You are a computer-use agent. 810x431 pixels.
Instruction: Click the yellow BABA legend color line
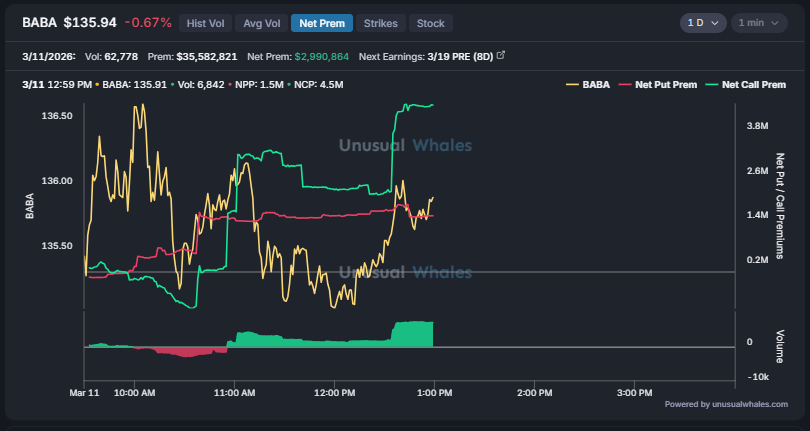[x=572, y=85]
